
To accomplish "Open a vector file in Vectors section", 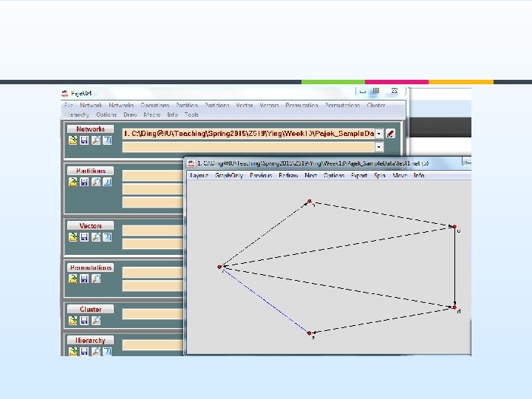I will (x=72, y=237).
